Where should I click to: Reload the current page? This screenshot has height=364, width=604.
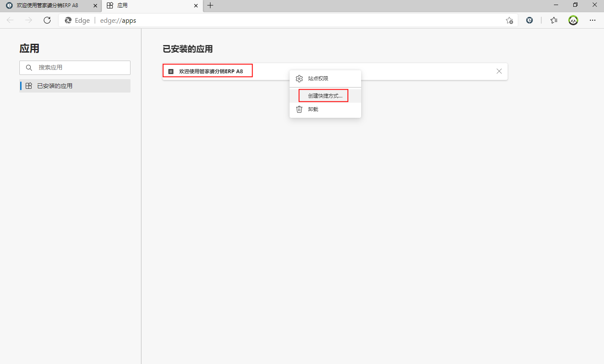pyautogui.click(x=47, y=20)
